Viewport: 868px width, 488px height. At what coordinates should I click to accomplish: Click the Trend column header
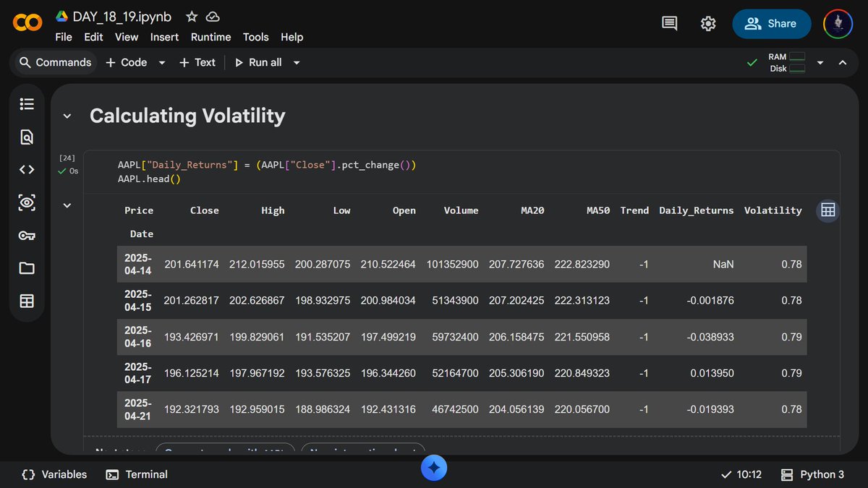coord(634,210)
